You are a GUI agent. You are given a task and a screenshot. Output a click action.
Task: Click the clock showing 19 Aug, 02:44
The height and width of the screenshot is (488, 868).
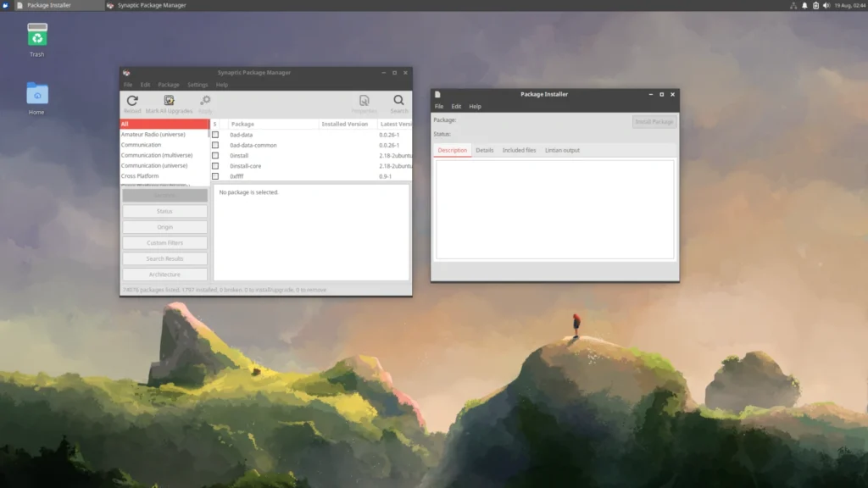tap(849, 6)
